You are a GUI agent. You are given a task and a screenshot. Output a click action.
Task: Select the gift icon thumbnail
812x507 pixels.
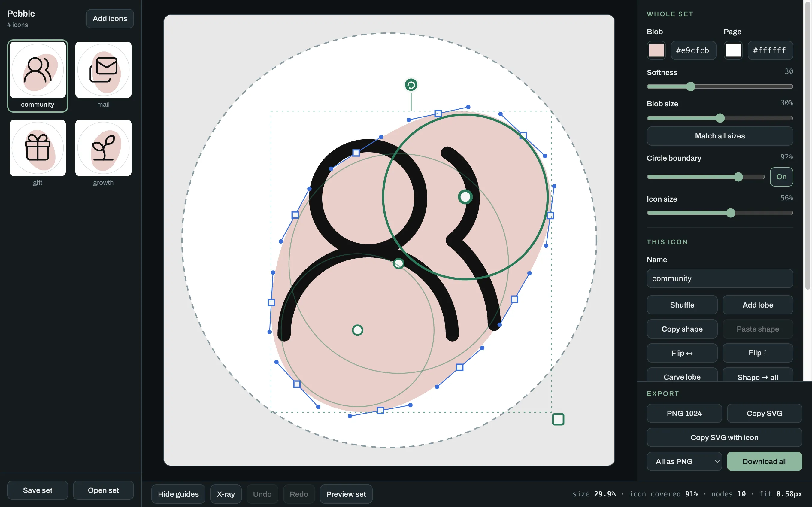(x=38, y=148)
